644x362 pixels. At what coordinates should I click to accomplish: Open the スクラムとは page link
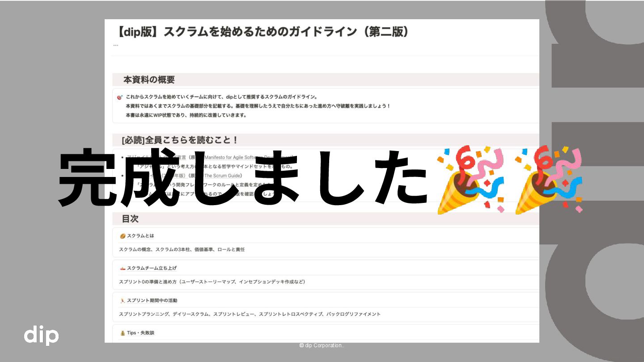coord(140,236)
